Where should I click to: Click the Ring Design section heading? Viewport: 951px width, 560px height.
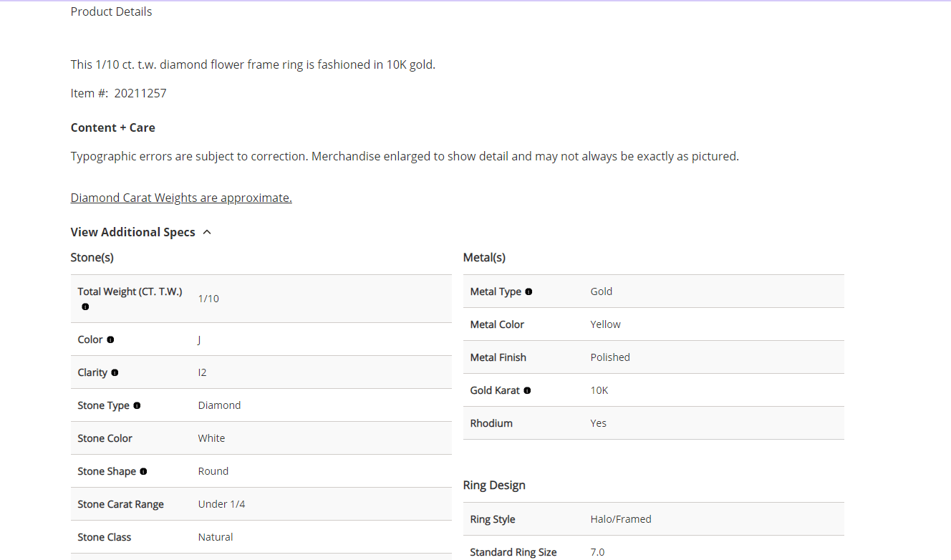(x=494, y=485)
